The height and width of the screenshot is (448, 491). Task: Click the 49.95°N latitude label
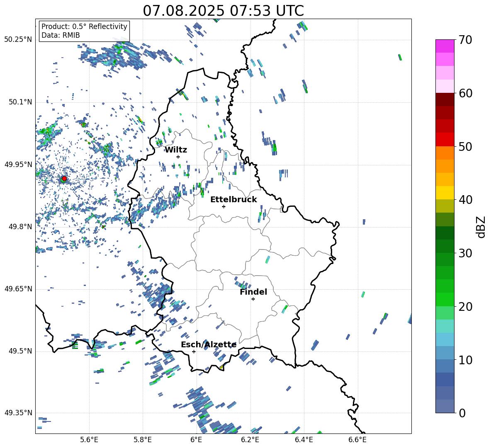[x=18, y=165]
